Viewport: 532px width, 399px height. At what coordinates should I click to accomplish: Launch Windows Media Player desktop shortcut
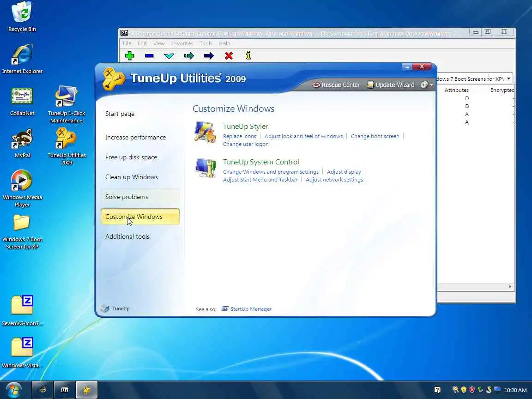point(22,188)
